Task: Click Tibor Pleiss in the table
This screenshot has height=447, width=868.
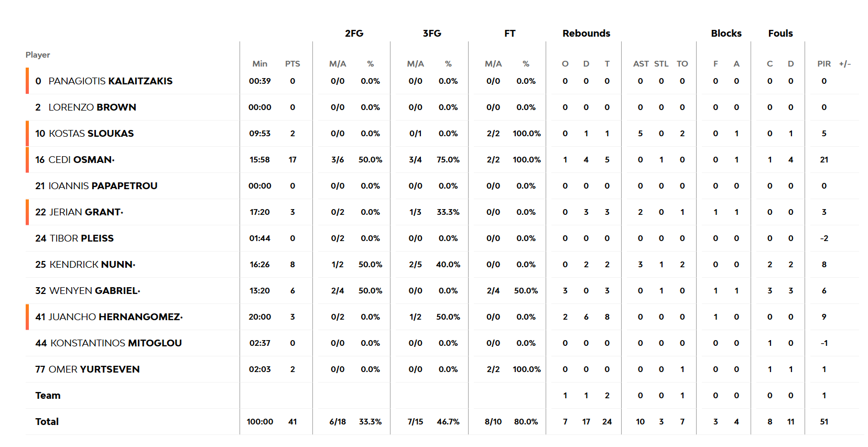Action: coord(81,238)
